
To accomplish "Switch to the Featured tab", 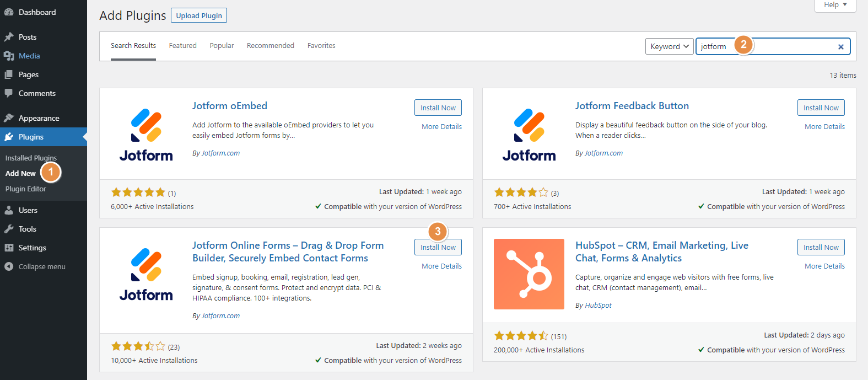I will [x=182, y=46].
